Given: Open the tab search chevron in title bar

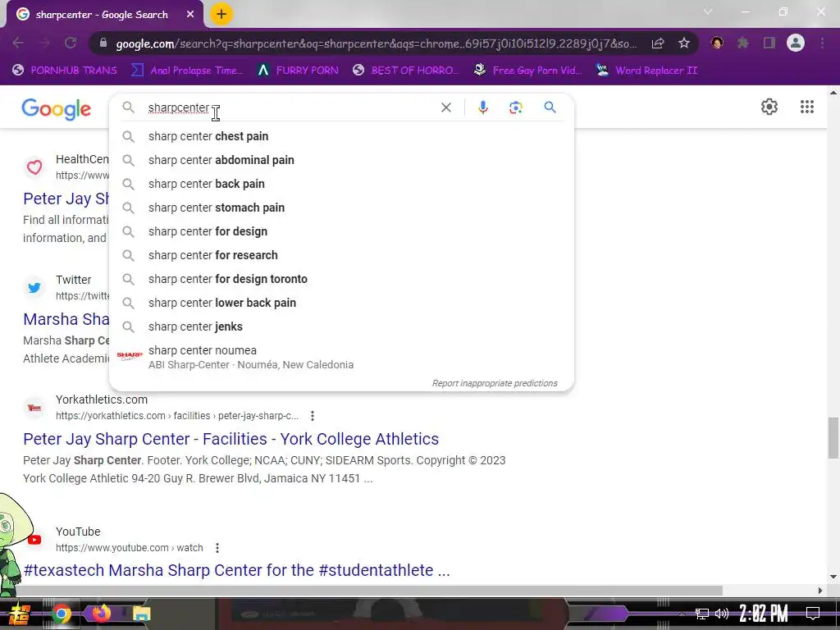Looking at the screenshot, I should point(708,11).
